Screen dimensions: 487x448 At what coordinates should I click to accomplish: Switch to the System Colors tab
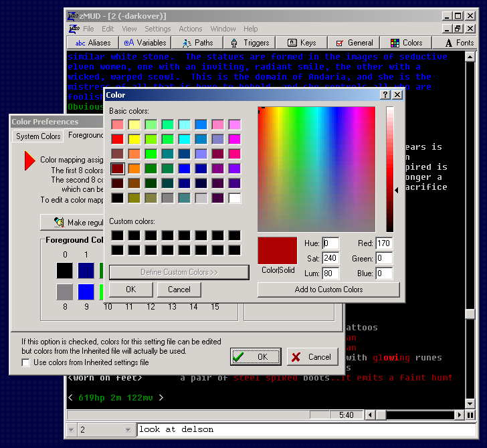pyautogui.click(x=38, y=136)
